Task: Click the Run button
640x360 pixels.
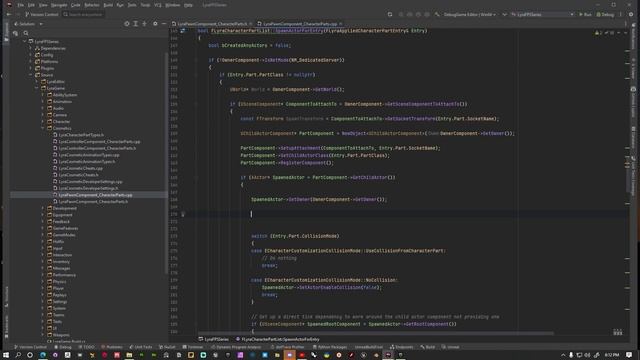Action: click(585, 14)
